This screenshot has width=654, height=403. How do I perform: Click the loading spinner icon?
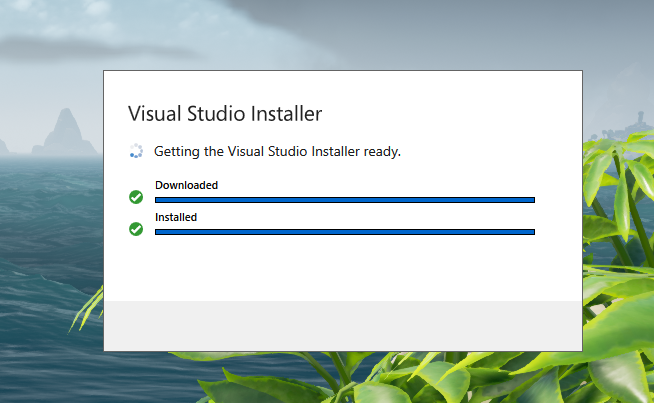point(136,151)
